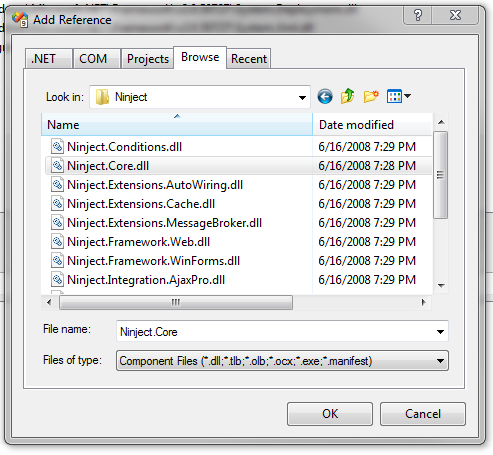Go up one folder level
Screen dimensions: 493x455
pos(347,96)
